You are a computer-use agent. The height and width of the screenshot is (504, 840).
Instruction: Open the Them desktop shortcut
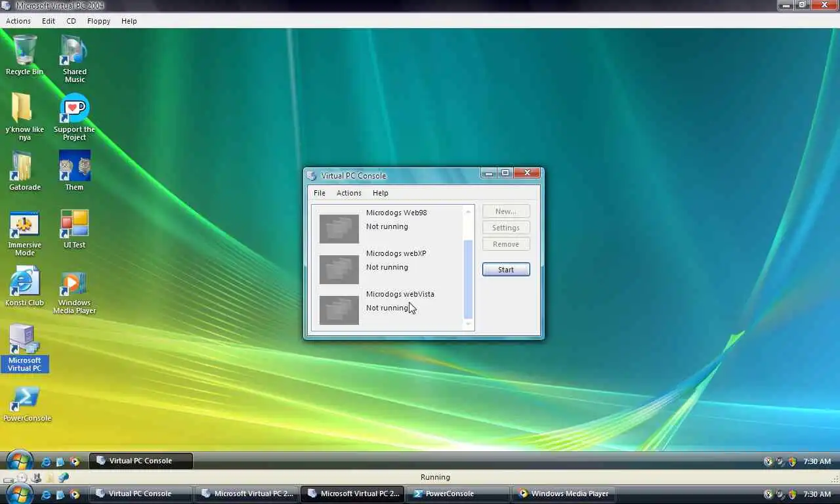click(74, 171)
